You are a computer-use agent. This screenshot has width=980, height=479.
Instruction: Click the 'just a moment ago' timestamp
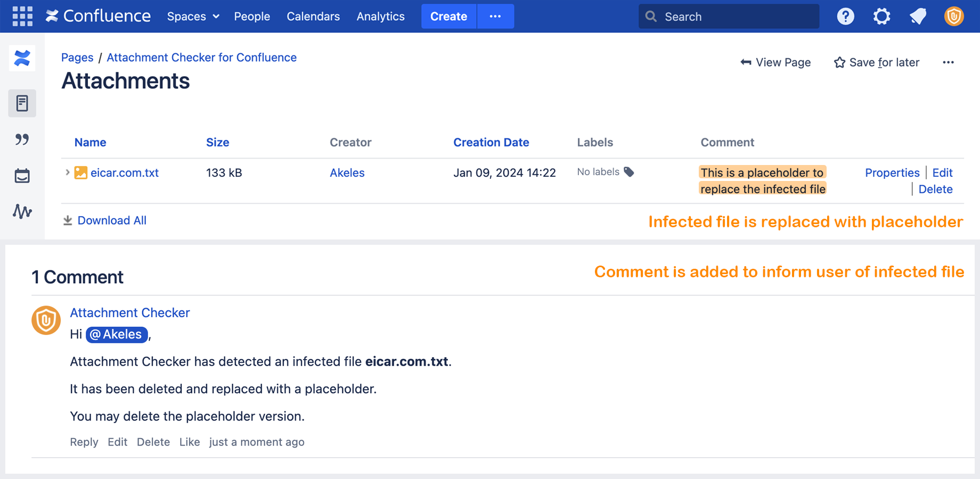pos(257,442)
